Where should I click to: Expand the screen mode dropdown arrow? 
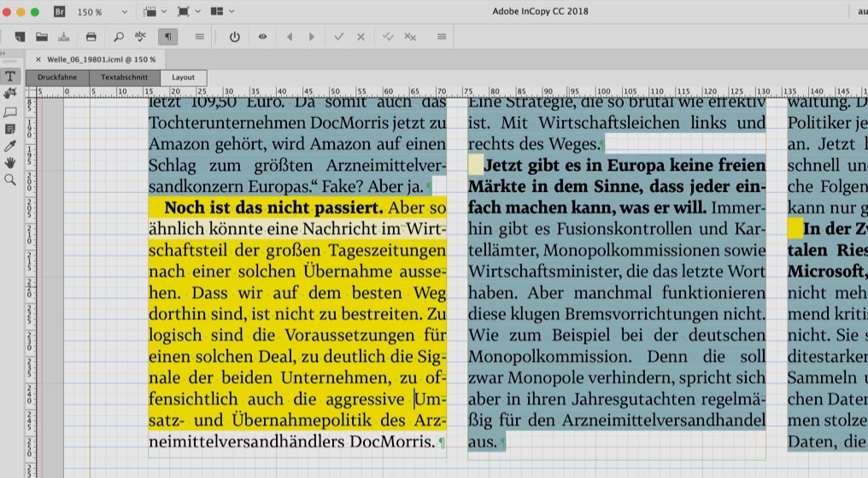tap(198, 12)
